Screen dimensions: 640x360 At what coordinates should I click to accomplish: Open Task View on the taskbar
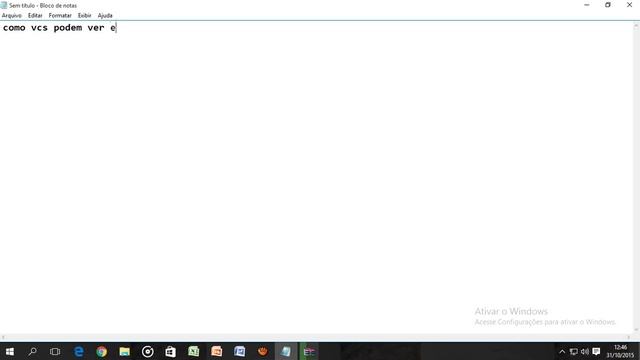pos(55,351)
